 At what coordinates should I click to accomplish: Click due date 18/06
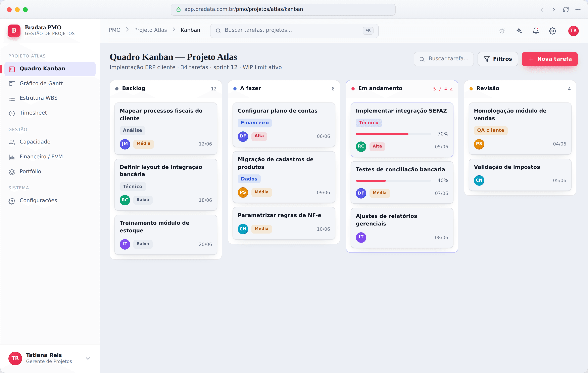pos(205,200)
